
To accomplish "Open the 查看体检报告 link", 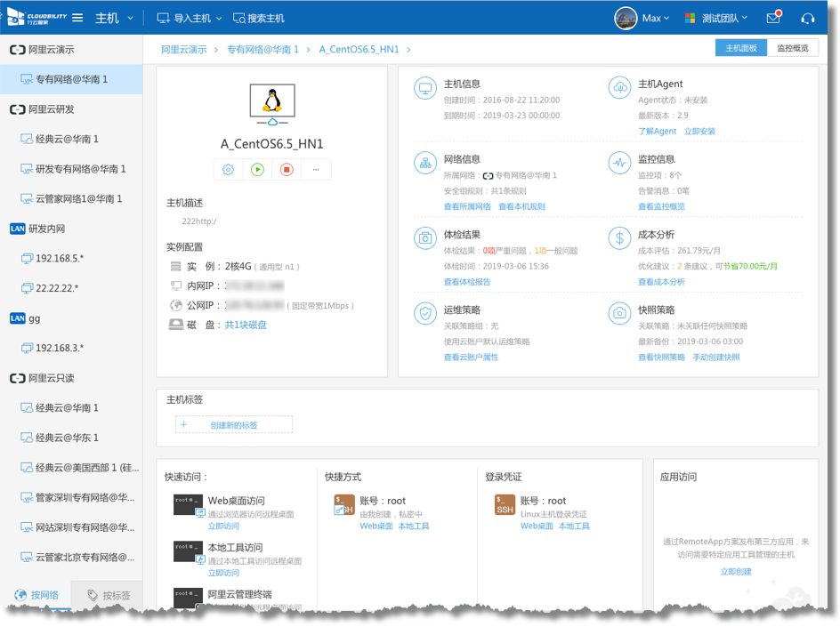I will click(467, 282).
